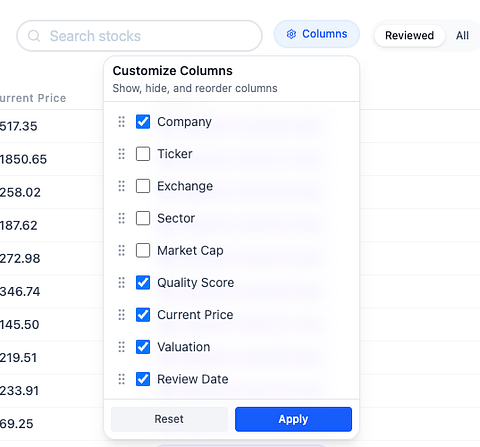
Task: Click the Sector row drag handle
Action: point(122,218)
